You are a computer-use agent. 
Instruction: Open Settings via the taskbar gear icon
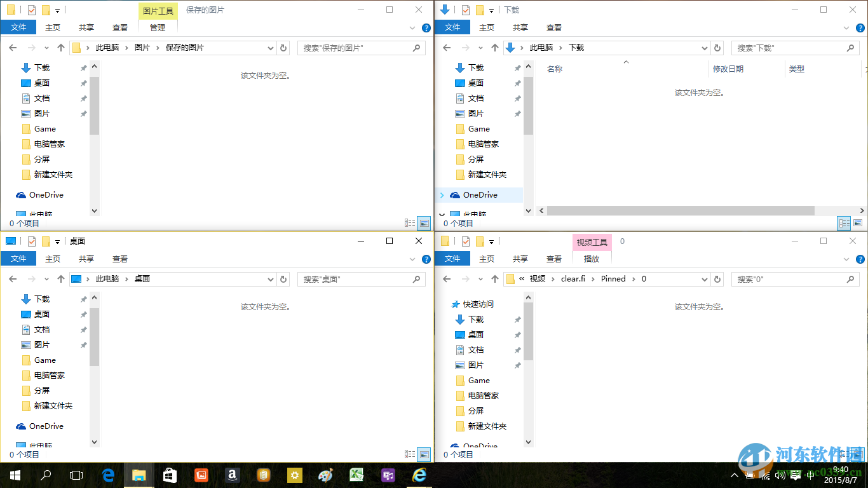pos(294,475)
